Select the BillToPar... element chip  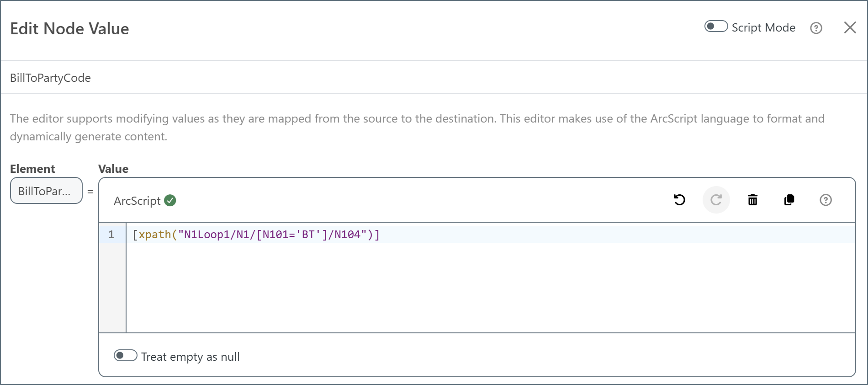[46, 191]
